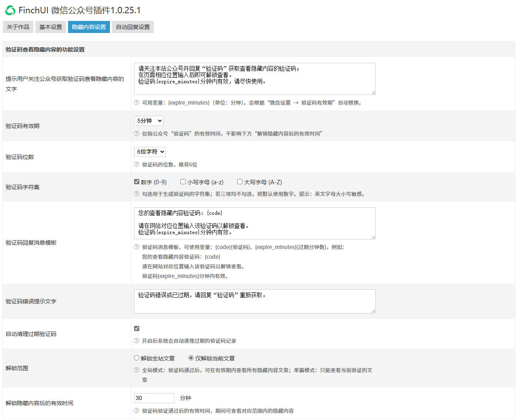Open the 5分钟 validity period dropdown
519x420 pixels.
[x=149, y=121]
